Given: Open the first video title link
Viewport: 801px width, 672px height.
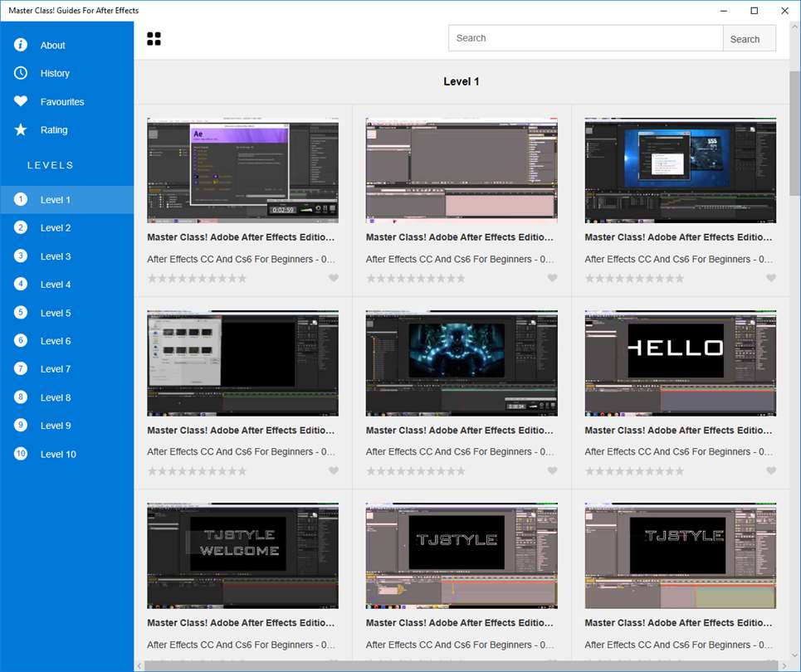Looking at the screenshot, I should pyautogui.click(x=241, y=237).
